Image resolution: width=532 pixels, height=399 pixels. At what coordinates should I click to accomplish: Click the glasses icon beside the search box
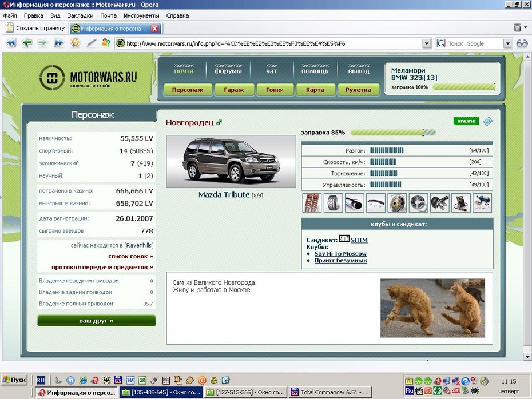pos(522,43)
